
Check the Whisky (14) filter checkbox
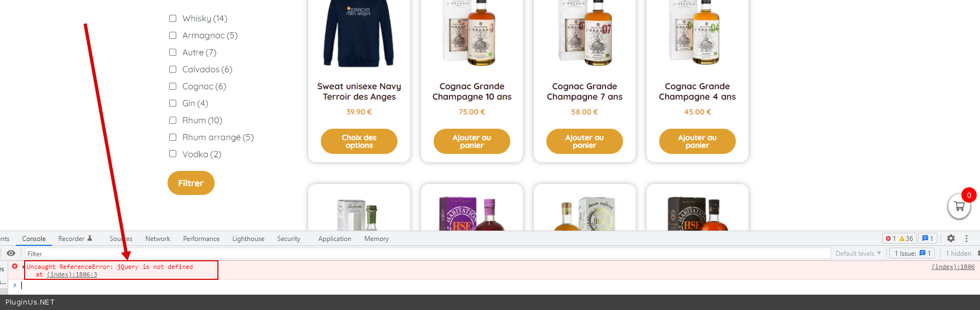click(172, 18)
